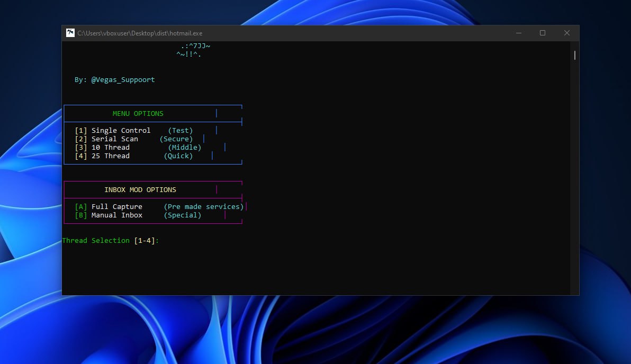Image resolution: width=631 pixels, height=364 pixels.
Task: Click the 'MENU OPTIONS' header text
Action: [x=138, y=114]
